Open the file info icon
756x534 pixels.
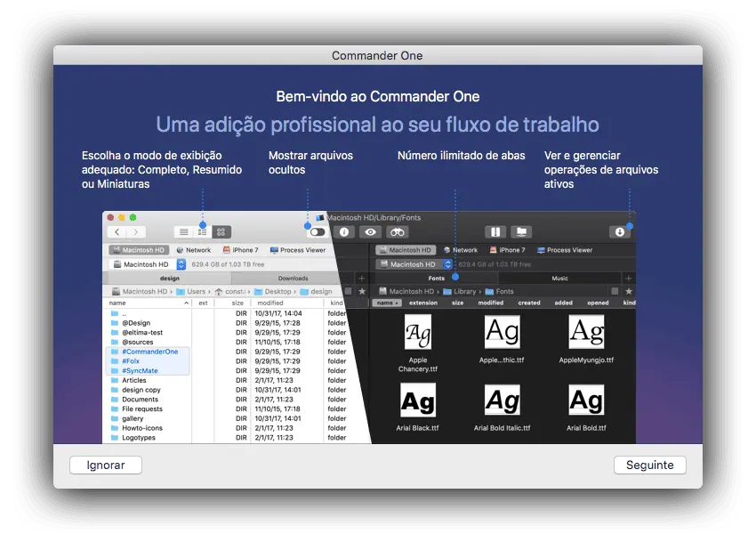pyautogui.click(x=344, y=232)
